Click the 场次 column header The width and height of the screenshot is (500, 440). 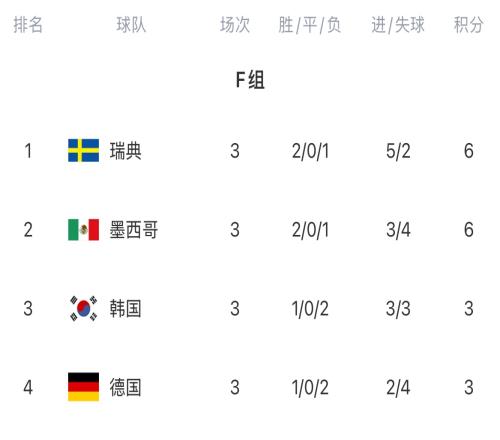pos(235,25)
